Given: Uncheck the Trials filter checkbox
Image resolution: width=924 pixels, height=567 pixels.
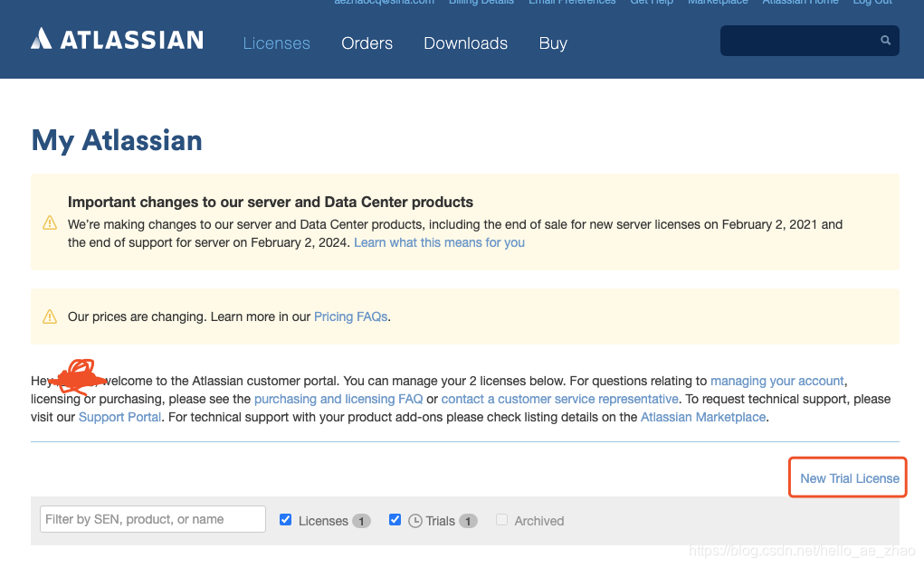Looking at the screenshot, I should (x=395, y=519).
